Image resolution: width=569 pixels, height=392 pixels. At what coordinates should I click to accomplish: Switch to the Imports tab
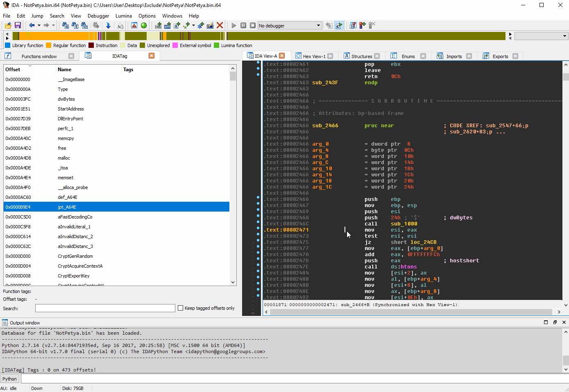[453, 56]
